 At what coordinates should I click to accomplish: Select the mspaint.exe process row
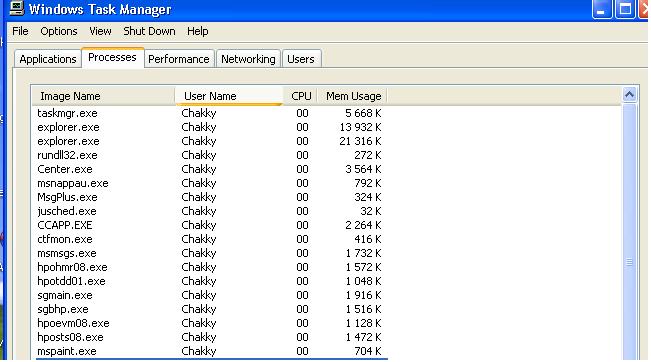[209, 351]
